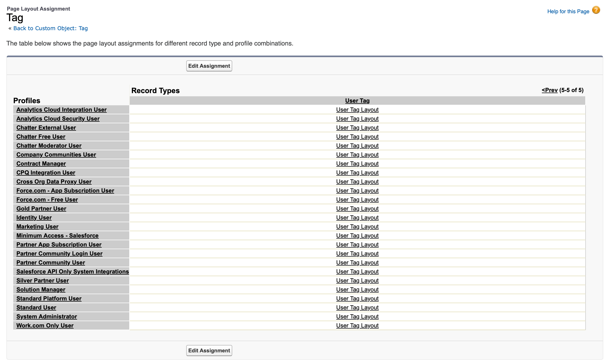Select the Gold Partner User profile
This screenshot has height=364, width=607.
point(41,208)
